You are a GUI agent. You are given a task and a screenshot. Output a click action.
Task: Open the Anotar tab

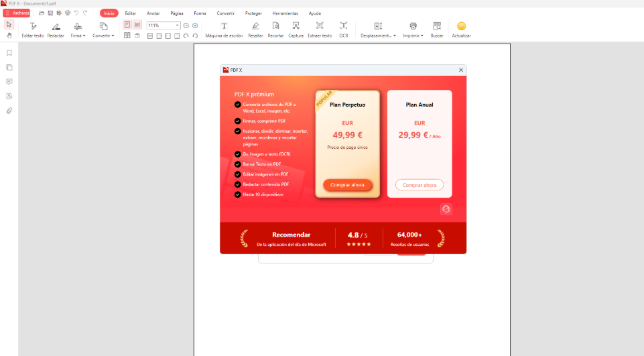coord(153,13)
